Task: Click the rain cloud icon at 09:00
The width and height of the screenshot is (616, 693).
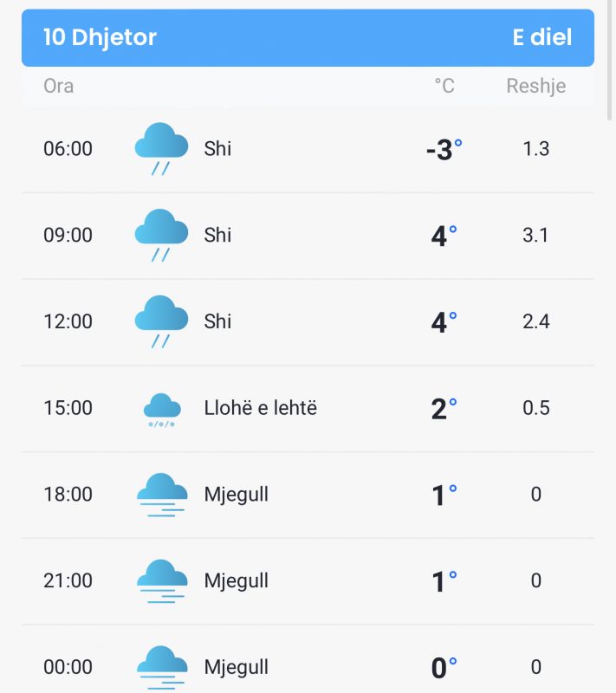Action: coord(161,235)
